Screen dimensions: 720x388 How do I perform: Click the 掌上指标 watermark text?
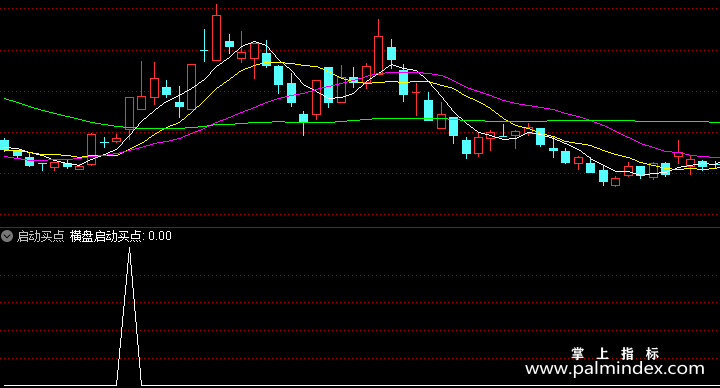[615, 353]
